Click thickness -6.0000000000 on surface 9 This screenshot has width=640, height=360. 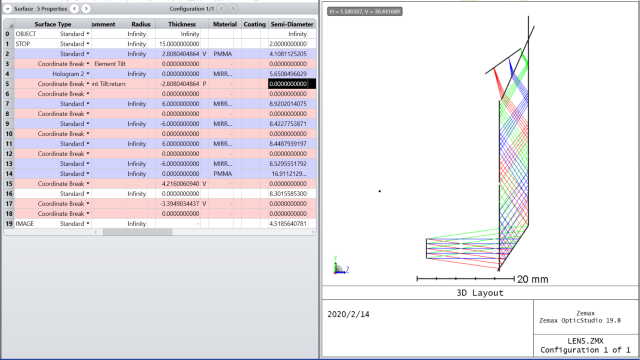click(178, 124)
